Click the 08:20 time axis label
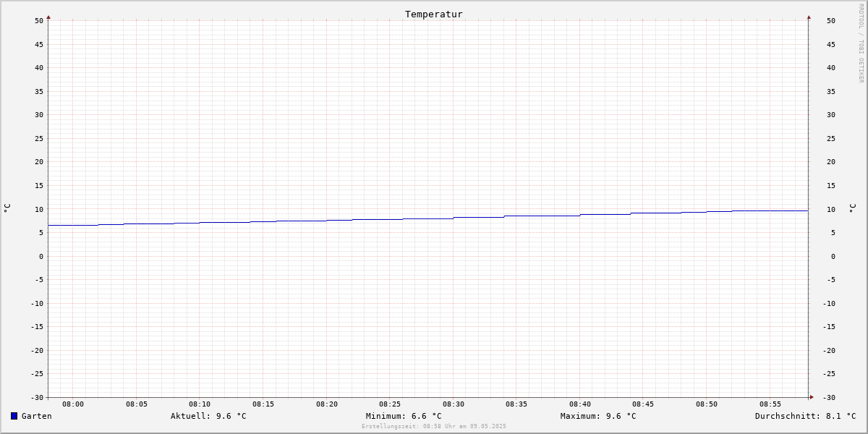Image resolution: width=868 pixels, height=434 pixels. (x=327, y=404)
